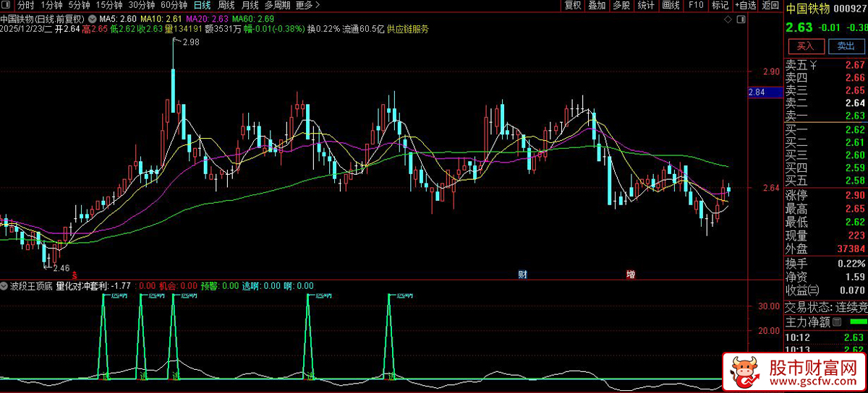Open the 复权 adjustment menu

pos(572,5)
